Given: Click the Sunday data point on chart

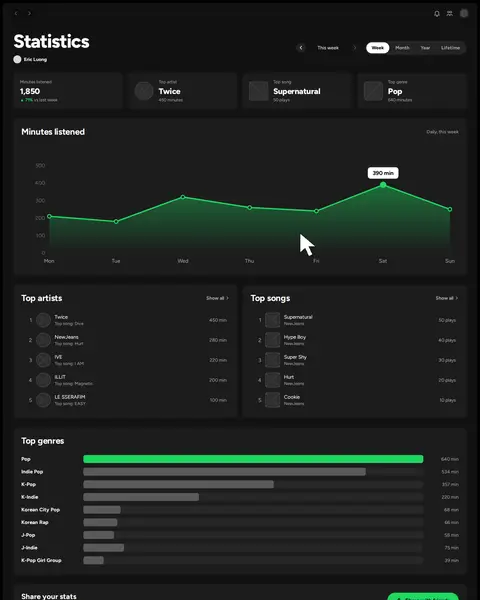Looking at the screenshot, I should pyautogui.click(x=450, y=209).
